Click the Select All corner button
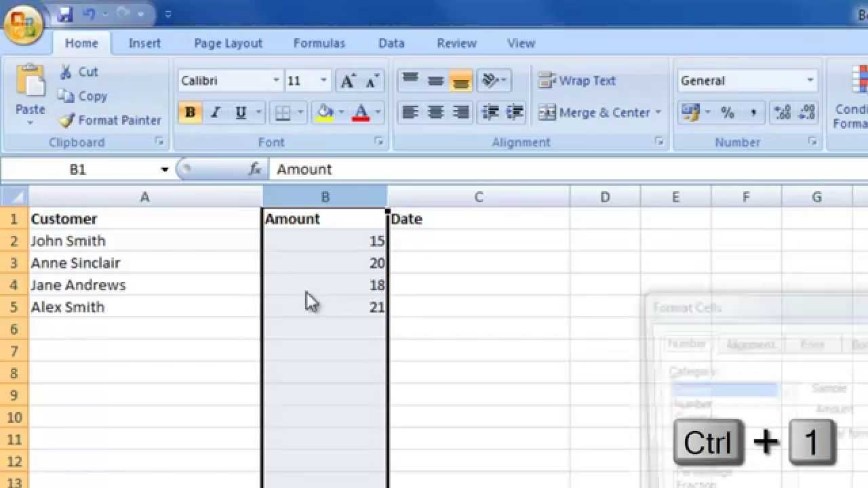 coord(14,197)
